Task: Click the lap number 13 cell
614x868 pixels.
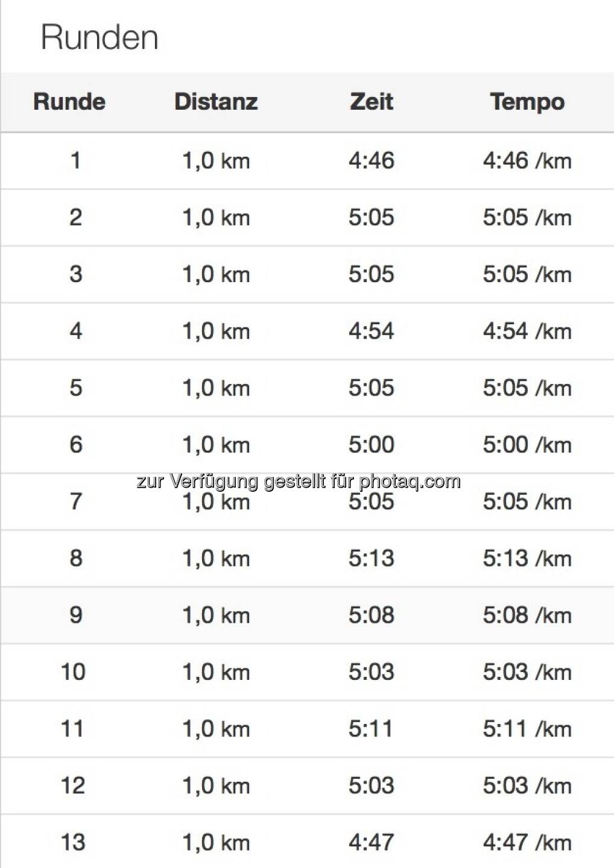Action: (x=73, y=843)
